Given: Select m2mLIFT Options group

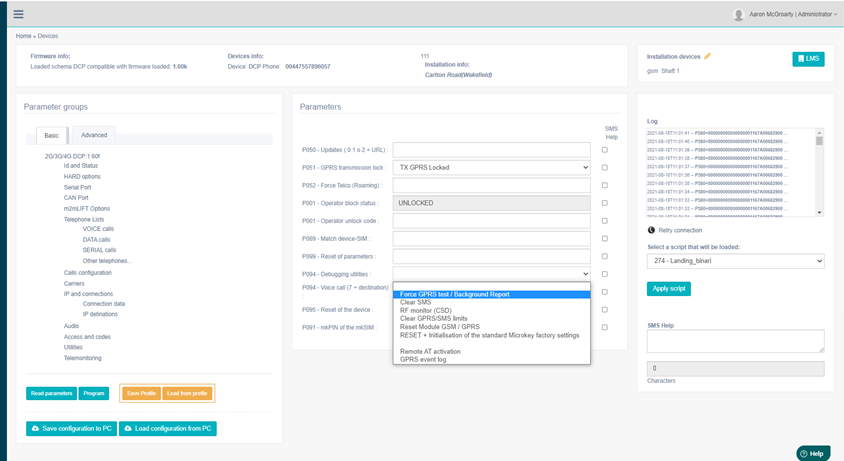Looking at the screenshot, I should pos(87,208).
